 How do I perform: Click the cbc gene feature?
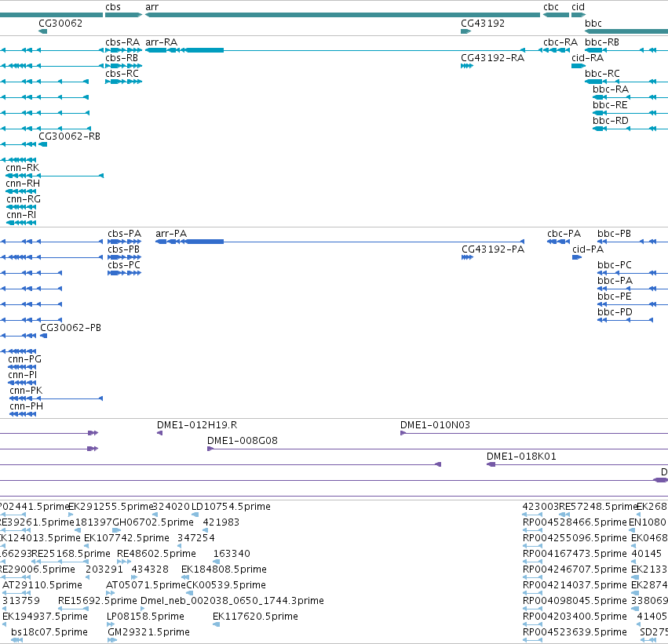click(x=556, y=15)
